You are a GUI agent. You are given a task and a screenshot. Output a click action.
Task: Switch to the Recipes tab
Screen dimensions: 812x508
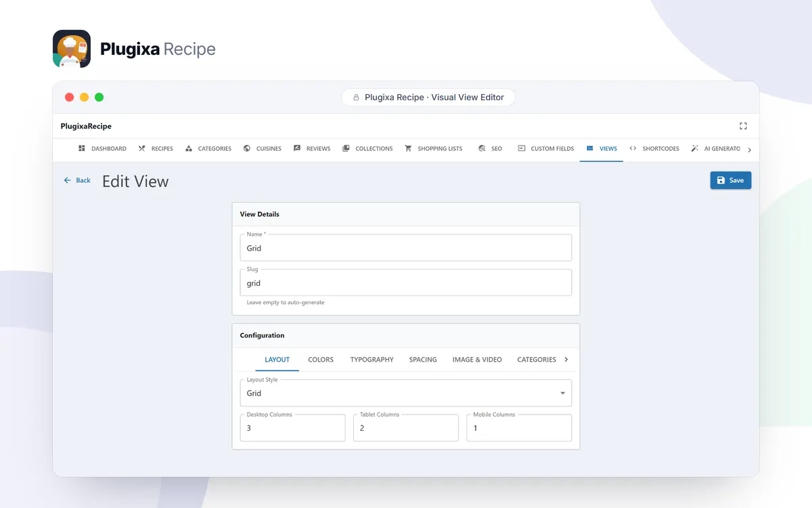pos(156,148)
